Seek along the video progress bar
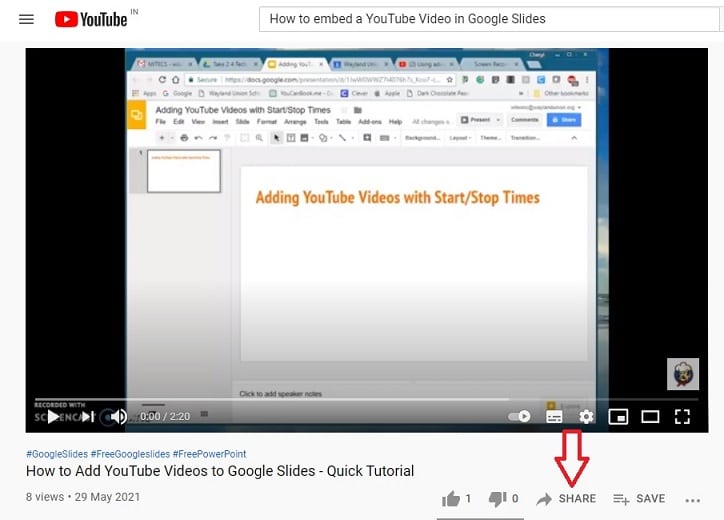The image size is (724, 520). click(367, 399)
